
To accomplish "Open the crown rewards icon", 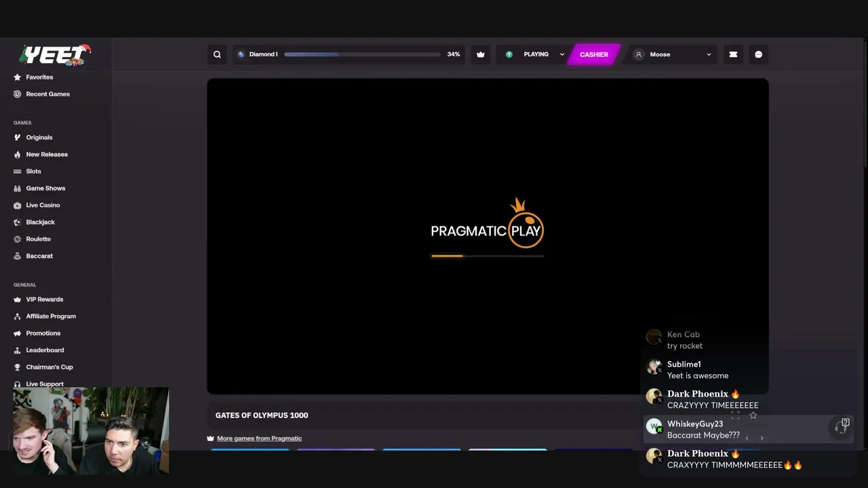I will point(481,54).
